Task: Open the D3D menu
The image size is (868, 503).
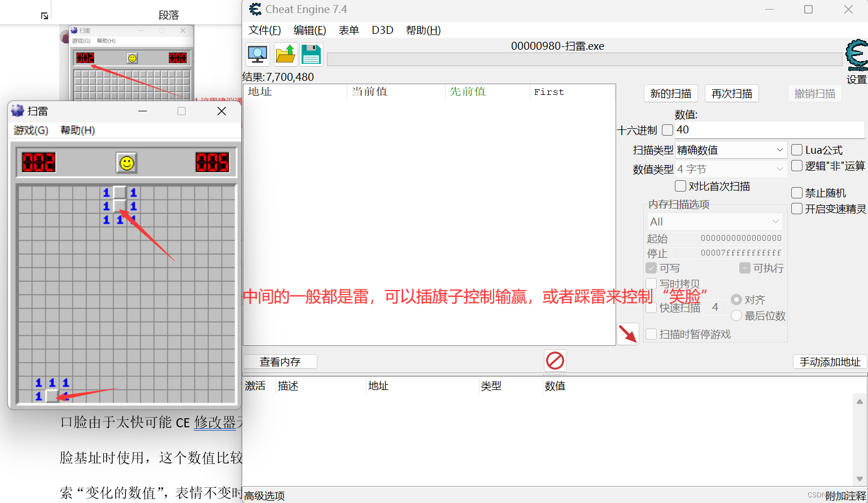Action: tap(382, 31)
